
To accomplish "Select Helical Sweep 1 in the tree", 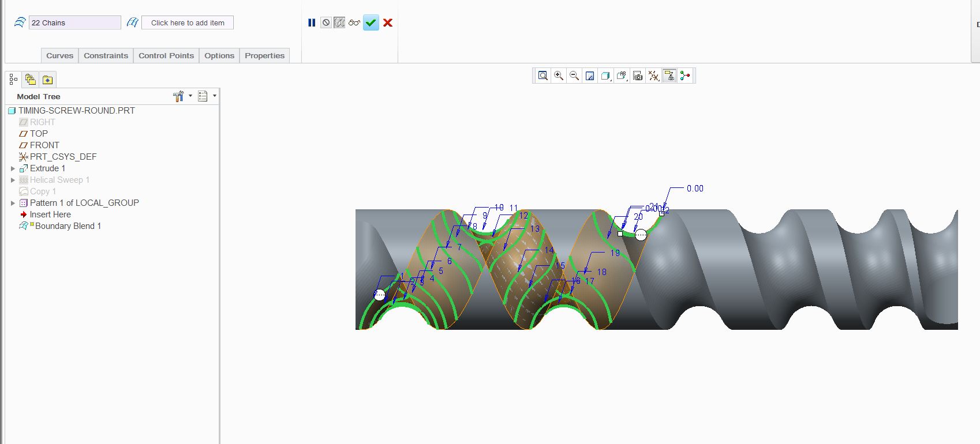I will tap(59, 180).
